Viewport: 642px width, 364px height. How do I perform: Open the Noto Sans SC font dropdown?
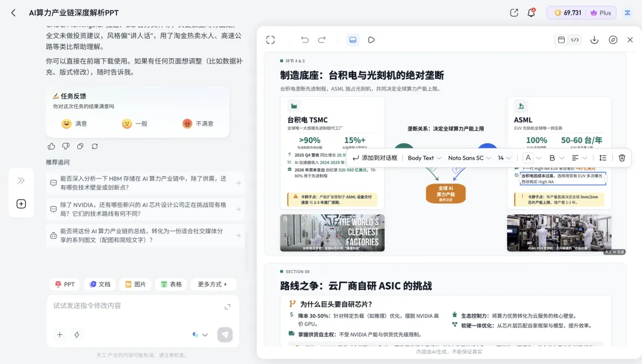[470, 158]
